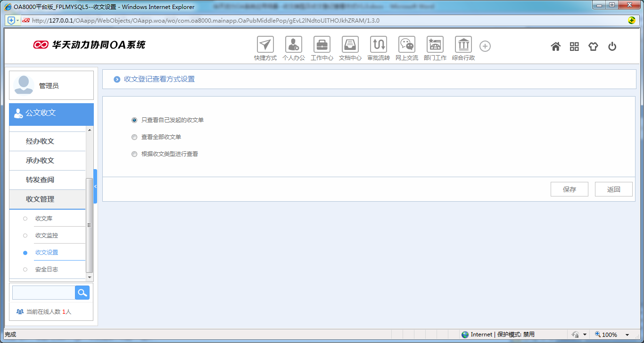Open the plus icon for more modules
Screen dimensions: 644x343
click(485, 46)
